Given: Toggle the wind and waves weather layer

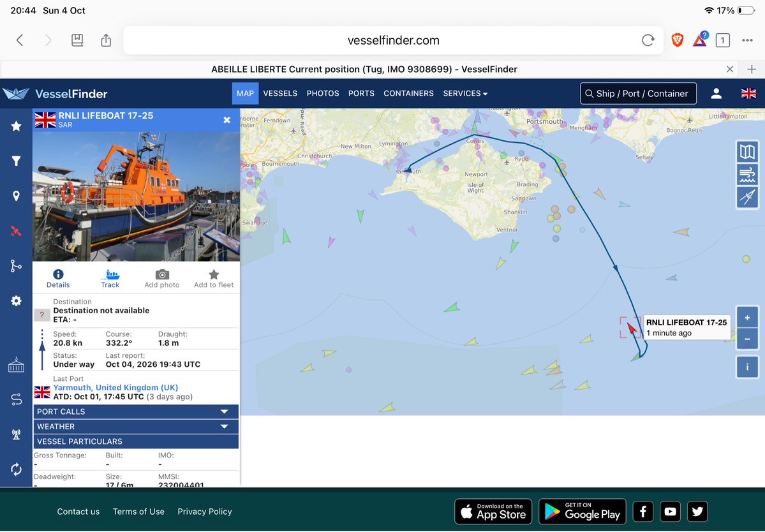Looking at the screenshot, I should pyautogui.click(x=747, y=174).
